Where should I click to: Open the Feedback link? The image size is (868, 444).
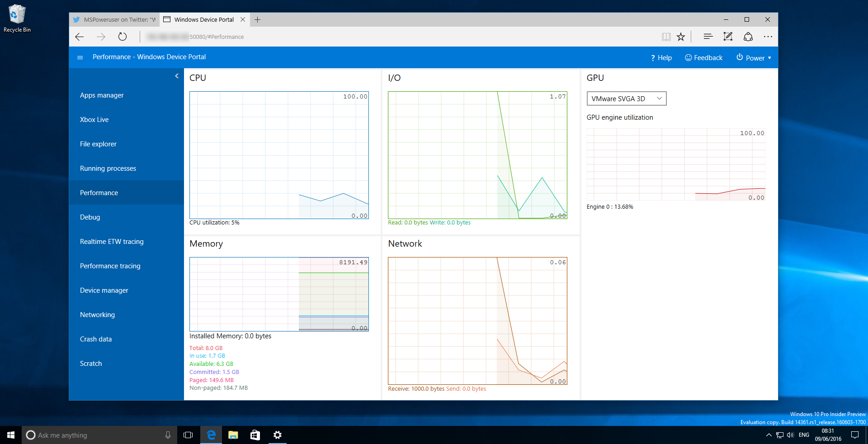tap(703, 58)
